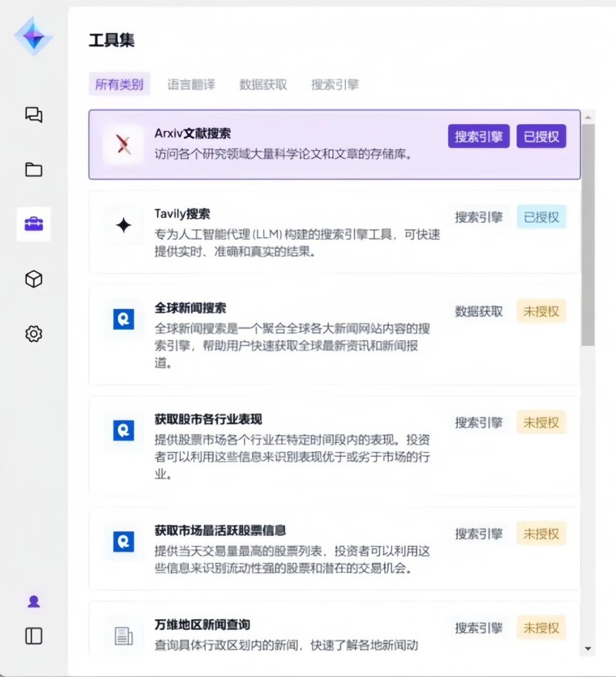This screenshot has width=616, height=677.
Task: Authorize the 全球新闻搜索 tool
Action: point(541,311)
